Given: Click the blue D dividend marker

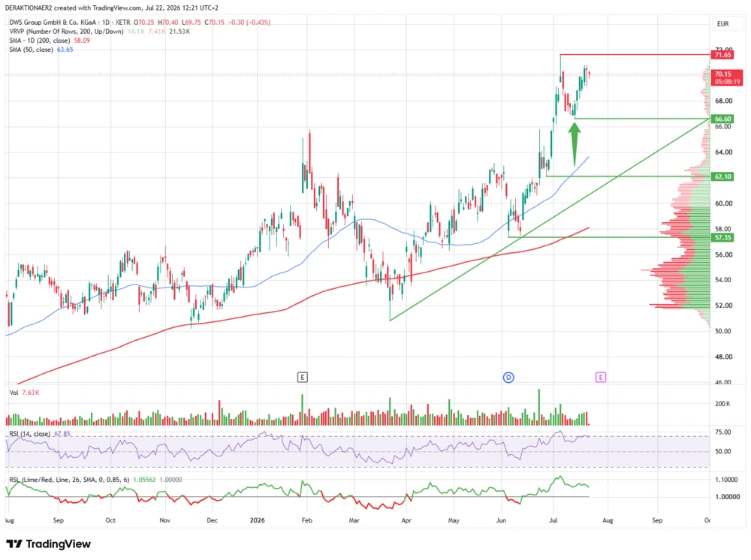Looking at the screenshot, I should [508, 377].
